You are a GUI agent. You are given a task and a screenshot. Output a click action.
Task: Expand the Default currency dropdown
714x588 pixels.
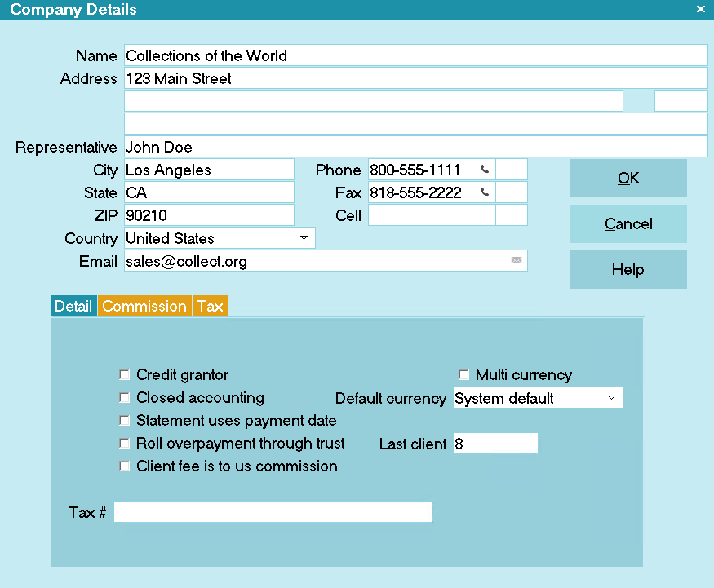click(x=611, y=398)
